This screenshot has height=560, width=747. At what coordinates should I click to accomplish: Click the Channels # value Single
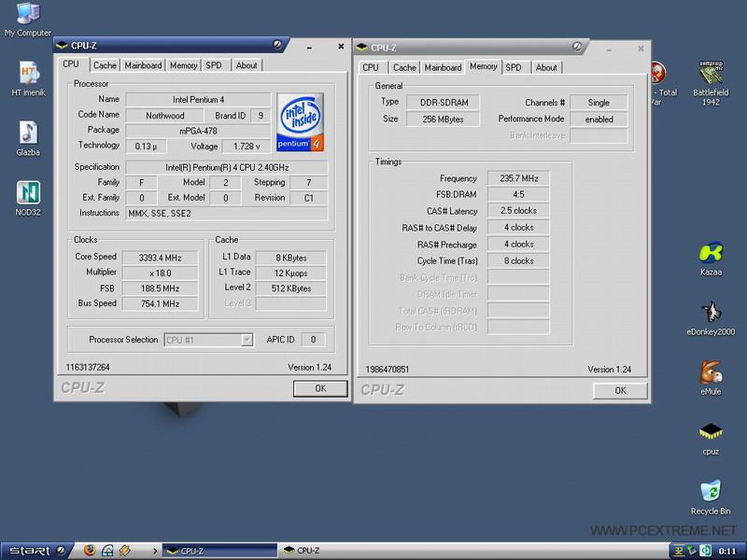point(599,103)
